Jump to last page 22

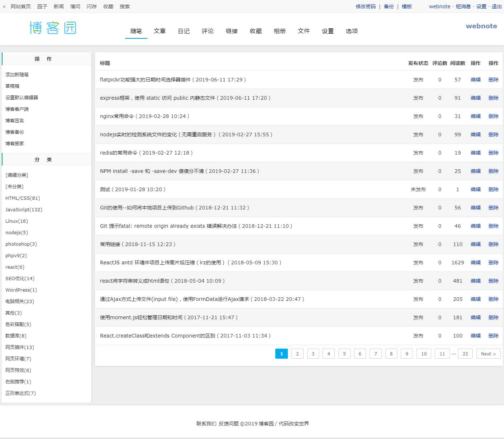[465, 354]
